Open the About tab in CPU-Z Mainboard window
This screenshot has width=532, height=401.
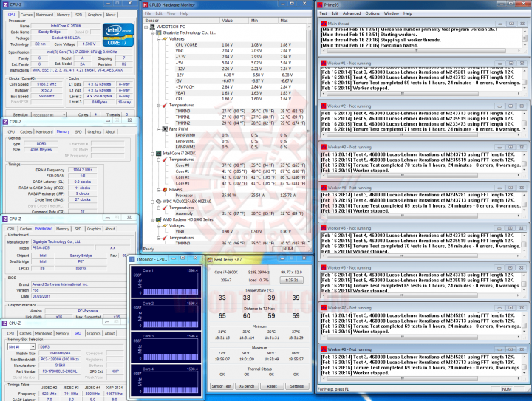click(109, 229)
